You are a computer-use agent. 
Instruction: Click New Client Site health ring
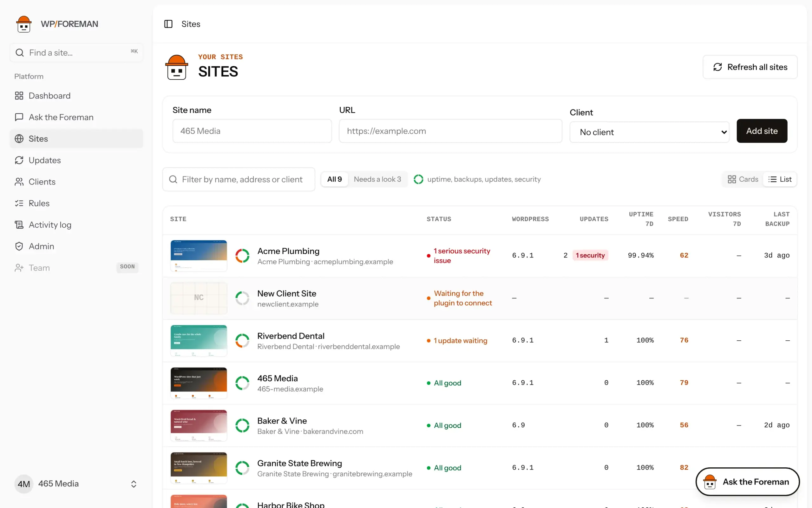242,298
